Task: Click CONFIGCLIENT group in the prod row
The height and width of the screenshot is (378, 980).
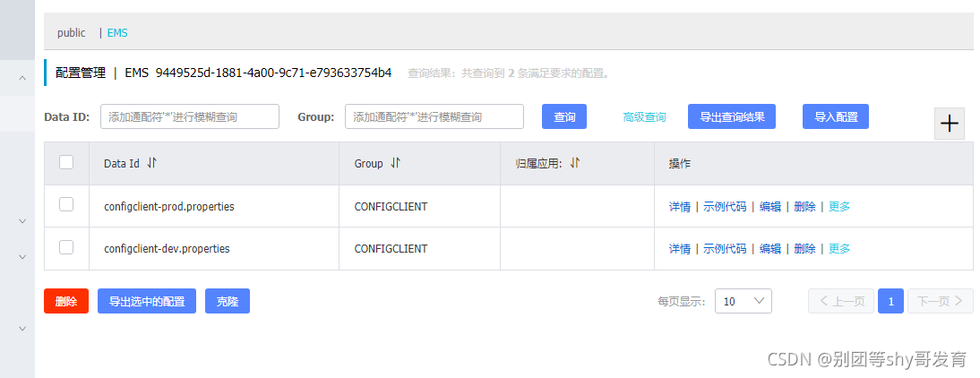Action: point(391,206)
